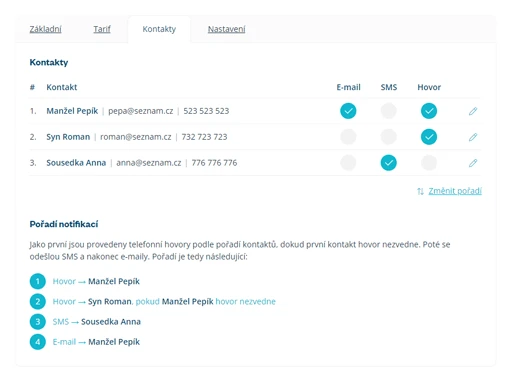Click phone number 523 523 523
Viewport: 510px width, 383px height.
[x=206, y=111]
